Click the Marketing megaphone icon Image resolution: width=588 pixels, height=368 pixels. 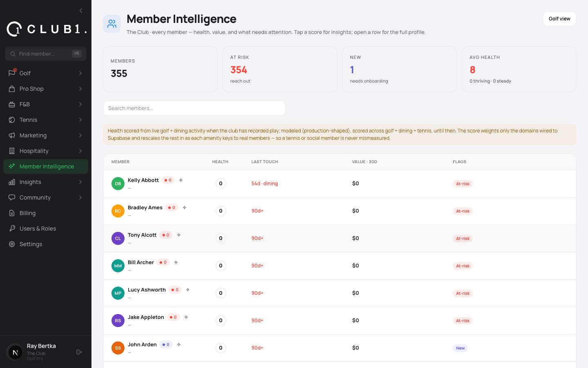pos(12,135)
